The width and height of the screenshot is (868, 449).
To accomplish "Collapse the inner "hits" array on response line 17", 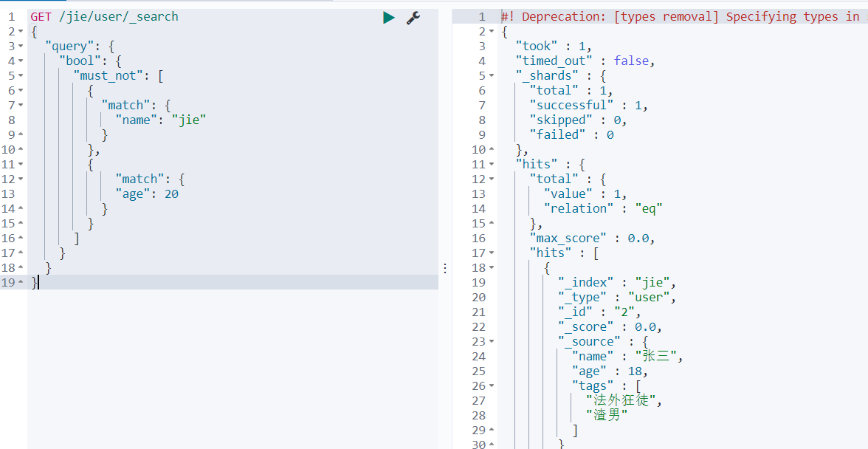I will [492, 253].
